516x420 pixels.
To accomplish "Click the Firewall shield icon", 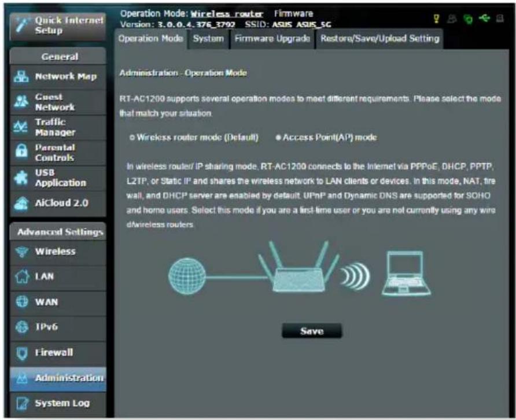I will click(22, 353).
